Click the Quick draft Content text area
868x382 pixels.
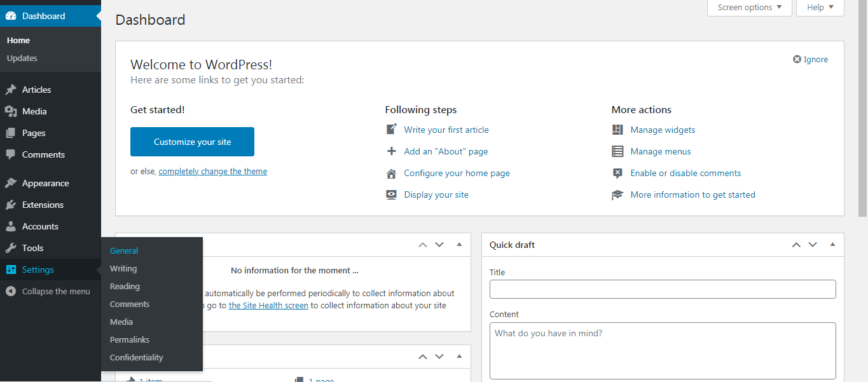[663, 350]
